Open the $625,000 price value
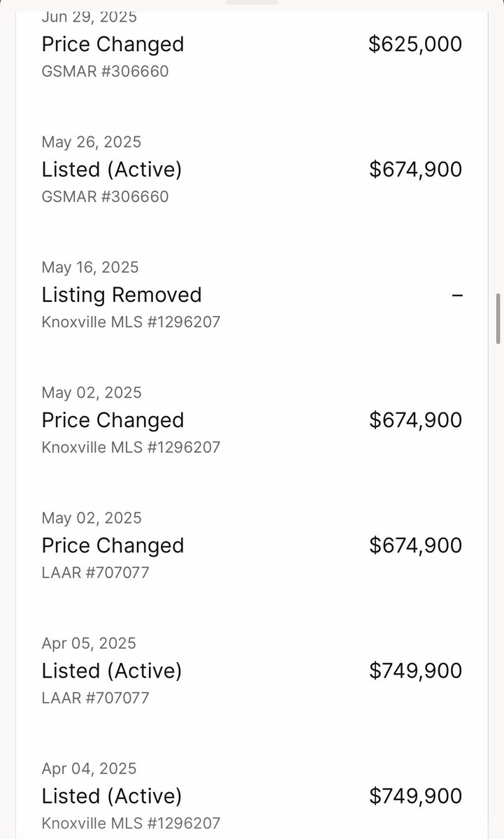Image resolution: width=504 pixels, height=839 pixels. click(415, 44)
